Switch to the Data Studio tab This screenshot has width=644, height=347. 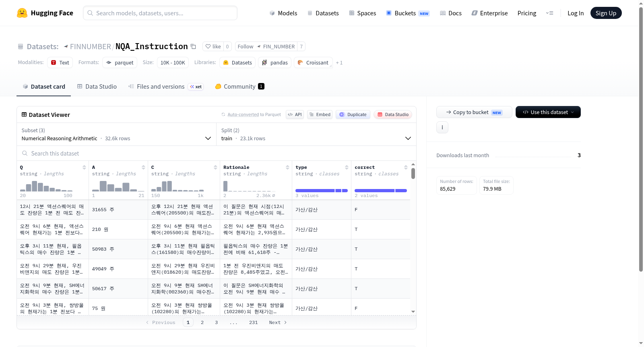97,86
